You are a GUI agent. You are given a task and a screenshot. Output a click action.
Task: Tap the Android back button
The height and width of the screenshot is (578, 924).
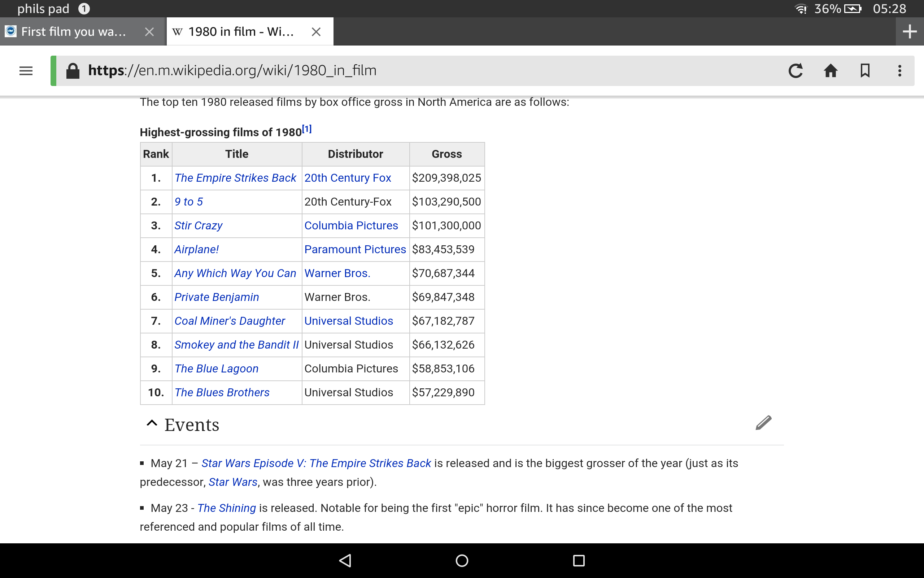[x=345, y=560]
